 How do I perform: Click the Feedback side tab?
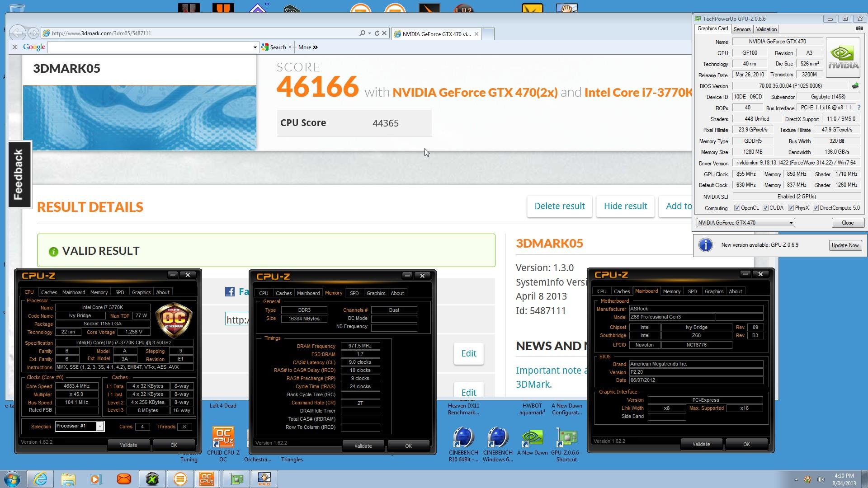(x=19, y=174)
